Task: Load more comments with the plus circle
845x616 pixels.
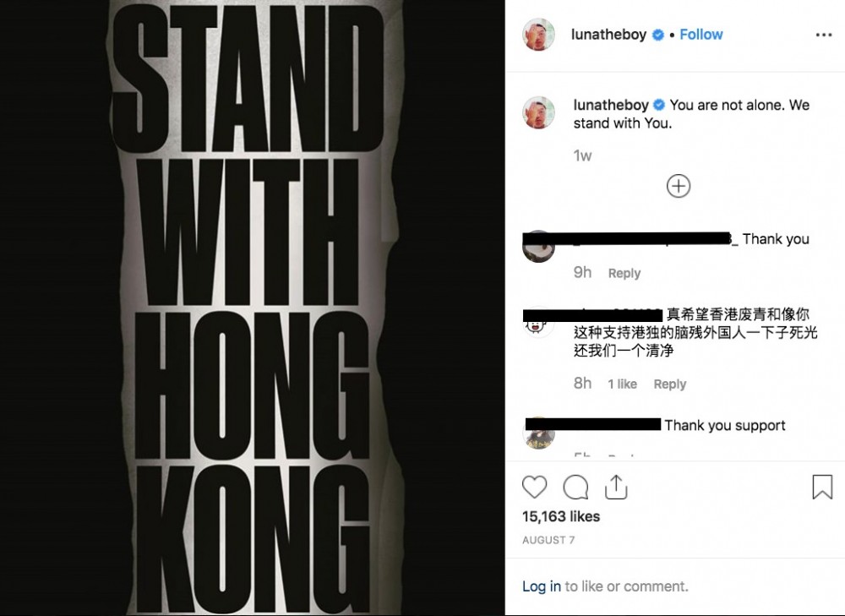Action: pos(678,186)
